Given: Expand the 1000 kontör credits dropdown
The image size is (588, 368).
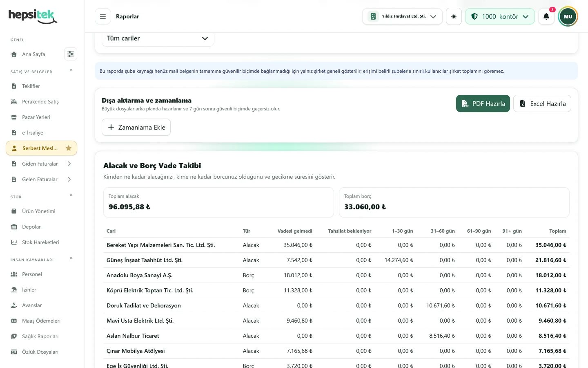Looking at the screenshot, I should coord(500,16).
